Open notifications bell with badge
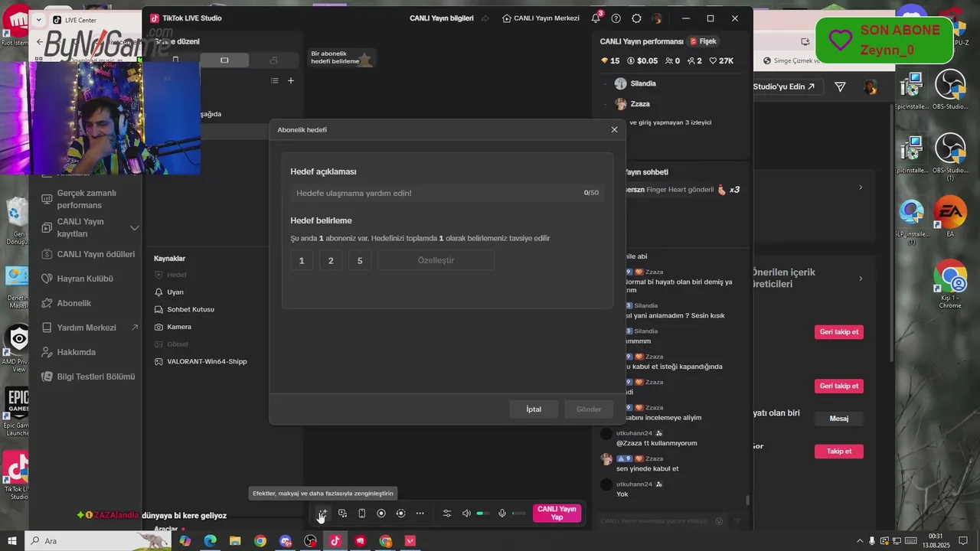 click(596, 18)
